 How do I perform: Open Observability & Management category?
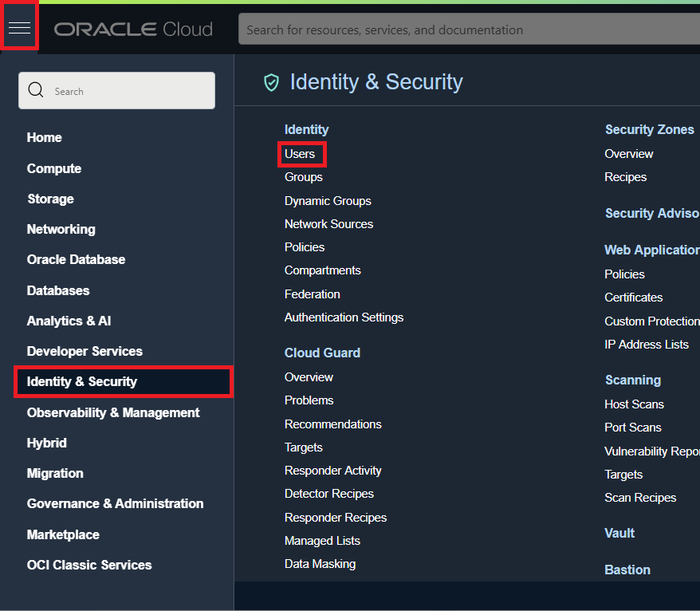tap(113, 412)
